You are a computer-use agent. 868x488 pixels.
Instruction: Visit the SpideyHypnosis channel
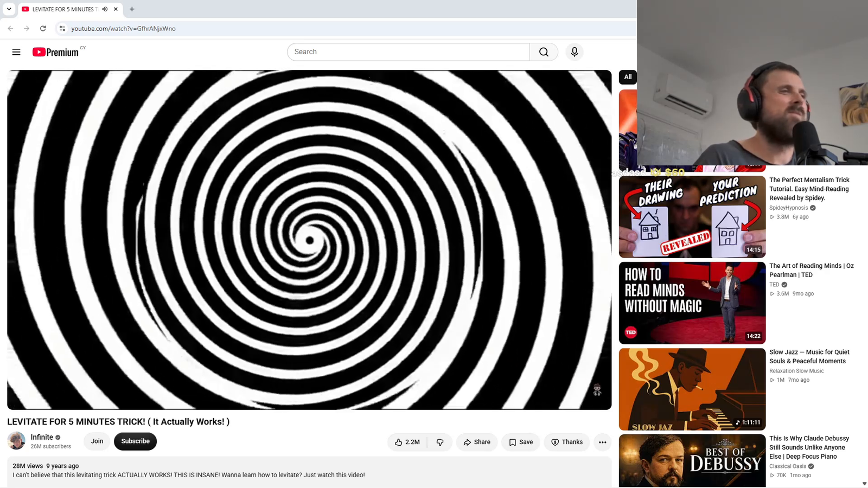point(789,208)
